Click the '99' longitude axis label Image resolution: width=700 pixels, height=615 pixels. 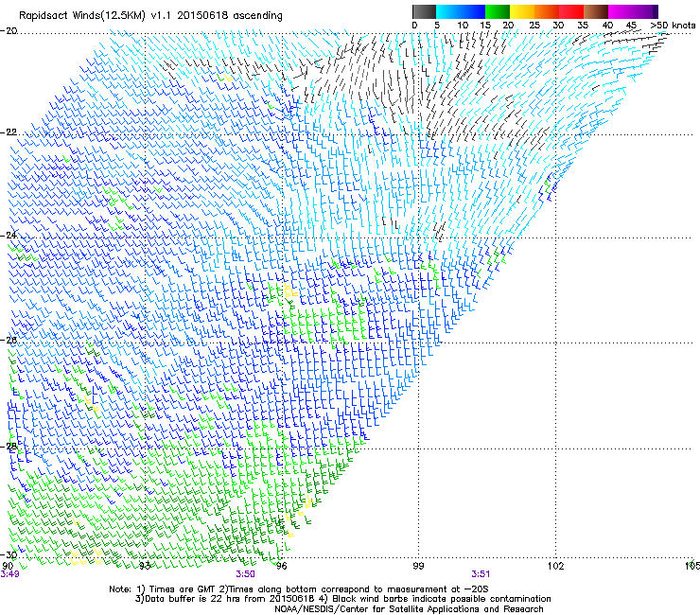pyautogui.click(x=418, y=566)
